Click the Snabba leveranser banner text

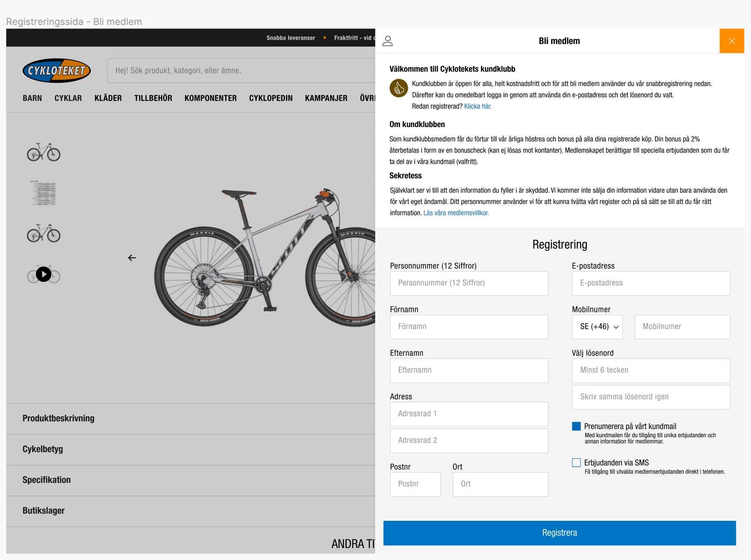(x=291, y=38)
